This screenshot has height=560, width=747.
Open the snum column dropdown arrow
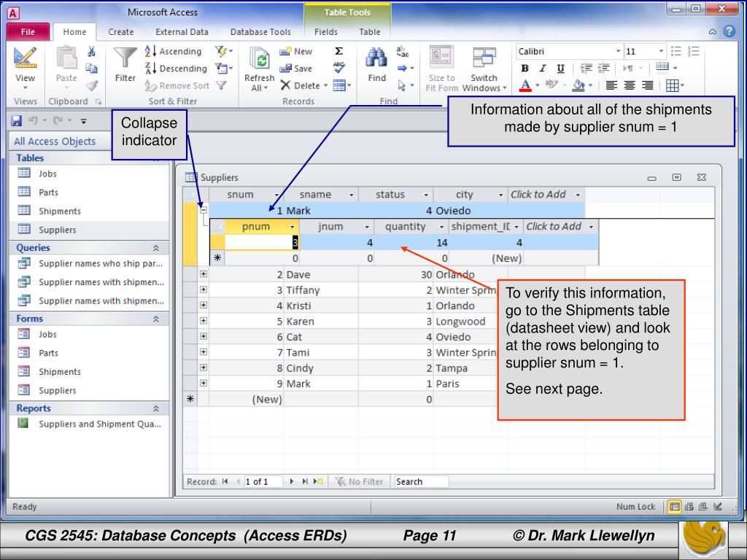(276, 195)
